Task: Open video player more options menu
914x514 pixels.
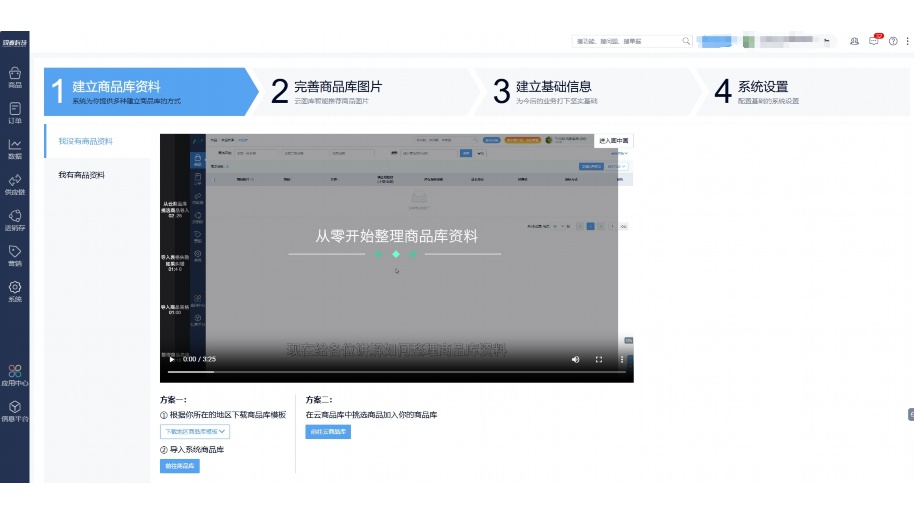Action: pyautogui.click(x=622, y=359)
